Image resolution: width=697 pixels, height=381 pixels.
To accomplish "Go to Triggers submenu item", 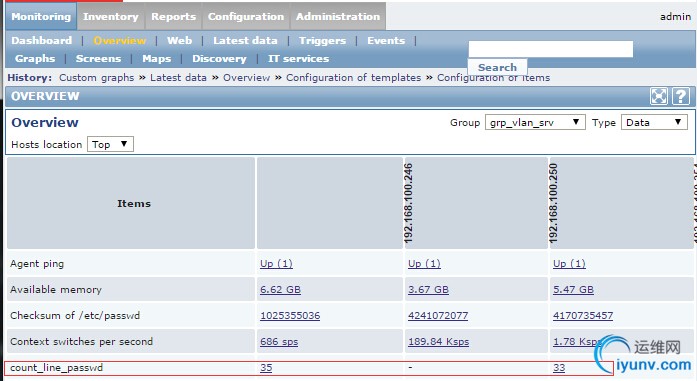I will (x=322, y=40).
